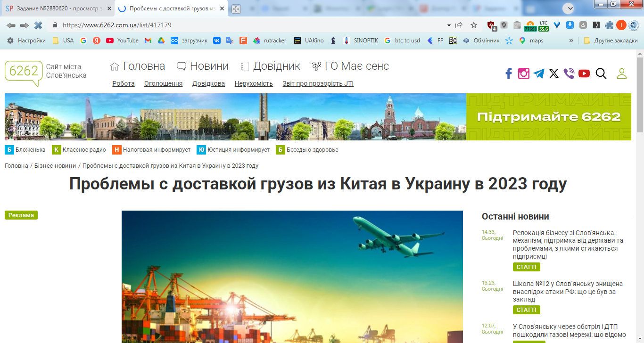Open the Google Translate bookmark icon
This screenshot has height=343, width=644.
pyautogui.click(x=230, y=41)
